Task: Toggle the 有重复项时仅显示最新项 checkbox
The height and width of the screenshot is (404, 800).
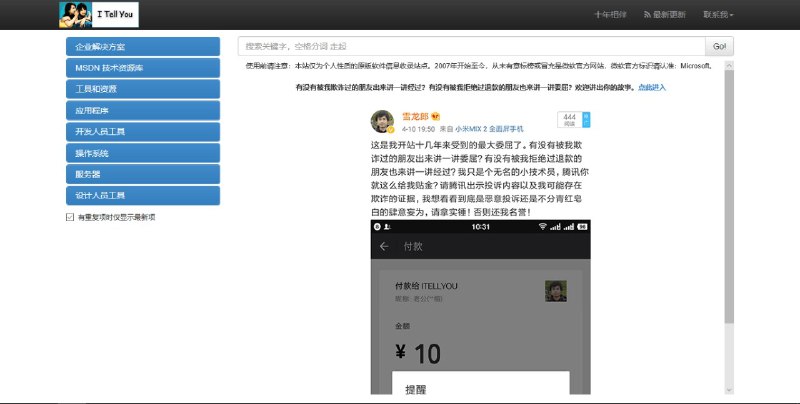Action: click(70, 217)
